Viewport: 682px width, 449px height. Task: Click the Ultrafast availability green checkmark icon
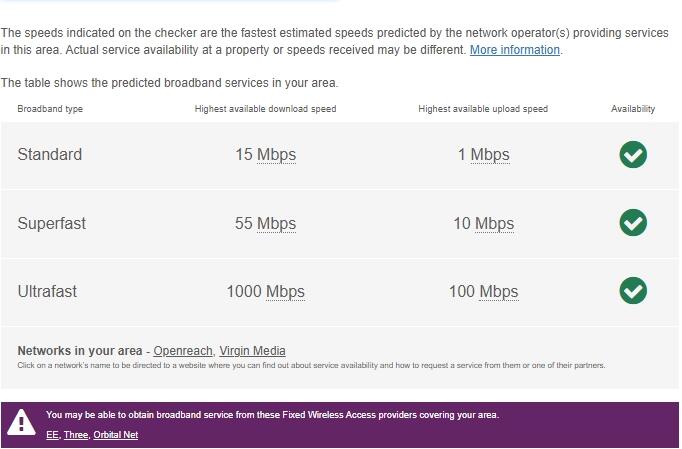[x=633, y=291]
